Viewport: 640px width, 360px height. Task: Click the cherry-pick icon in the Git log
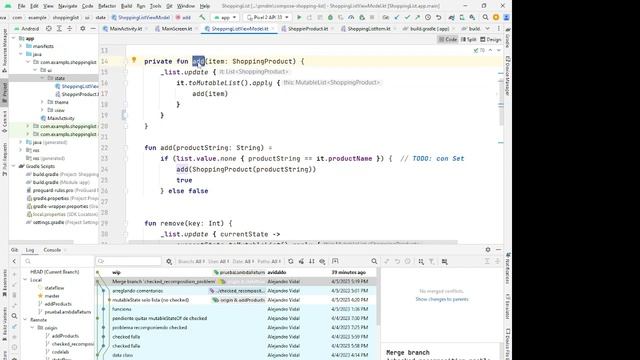301,261
